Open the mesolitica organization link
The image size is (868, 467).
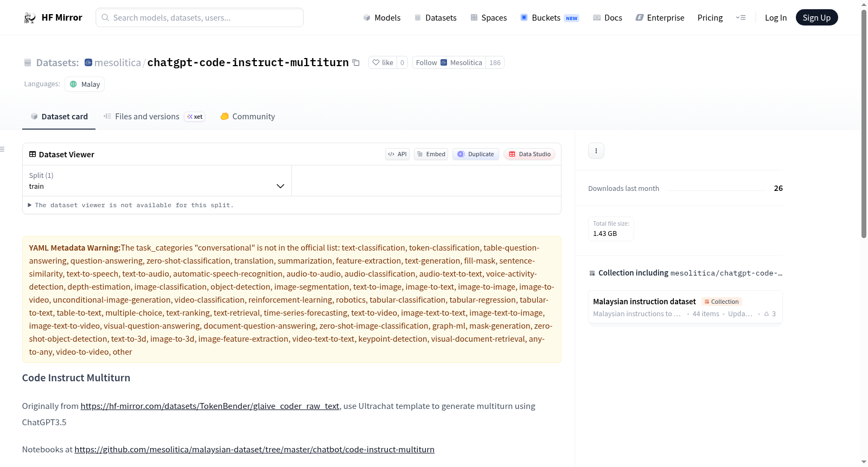[117, 62]
